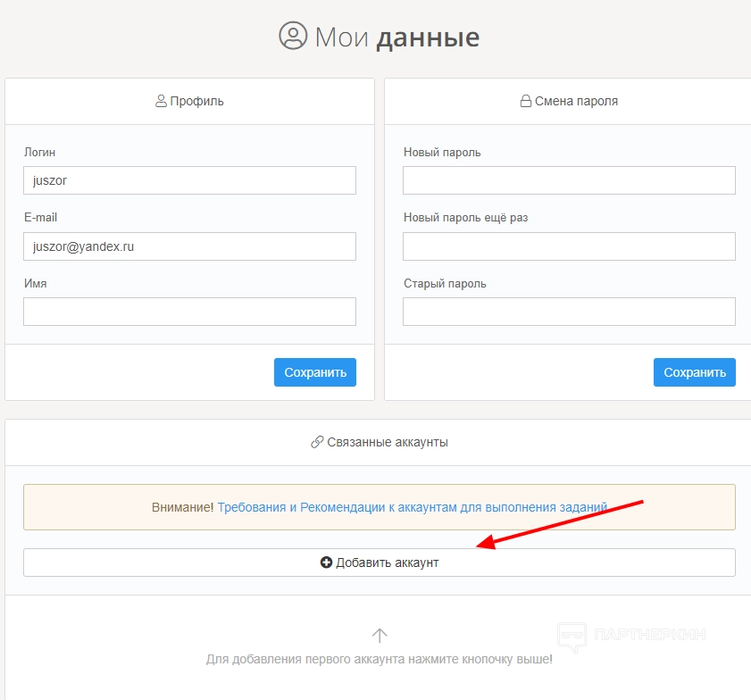The height and width of the screenshot is (700, 751).
Task: Click the Смена пароля panel title
Action: click(x=576, y=102)
